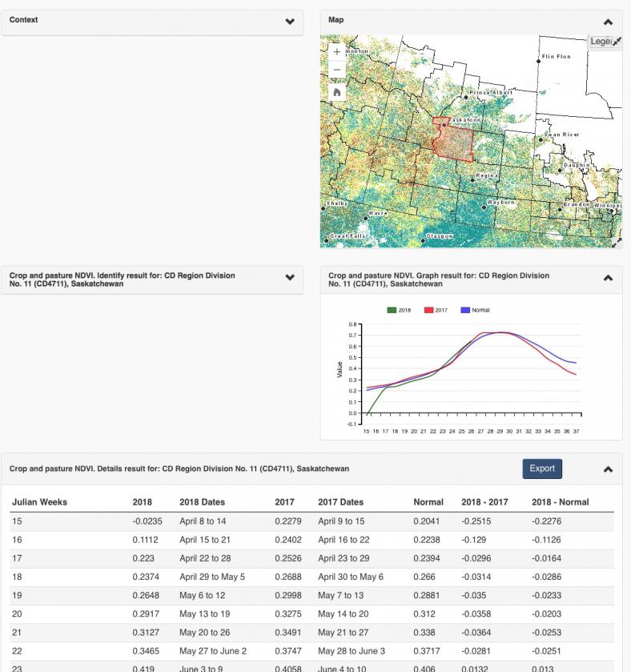Zoom out on the map
This screenshot has width=631, height=672.
coord(336,70)
